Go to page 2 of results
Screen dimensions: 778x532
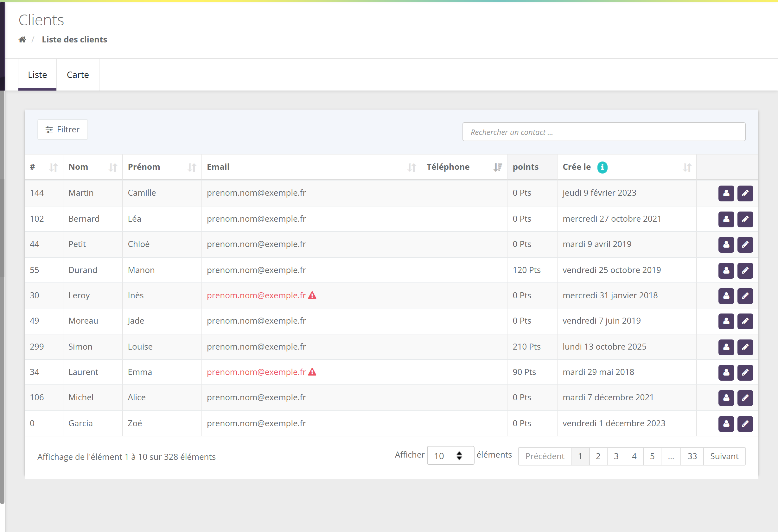click(598, 456)
